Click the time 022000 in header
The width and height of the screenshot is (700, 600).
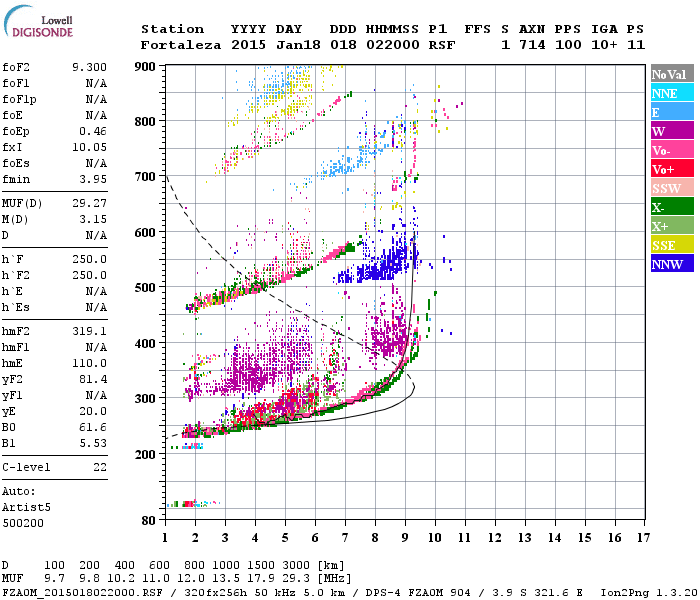point(392,45)
